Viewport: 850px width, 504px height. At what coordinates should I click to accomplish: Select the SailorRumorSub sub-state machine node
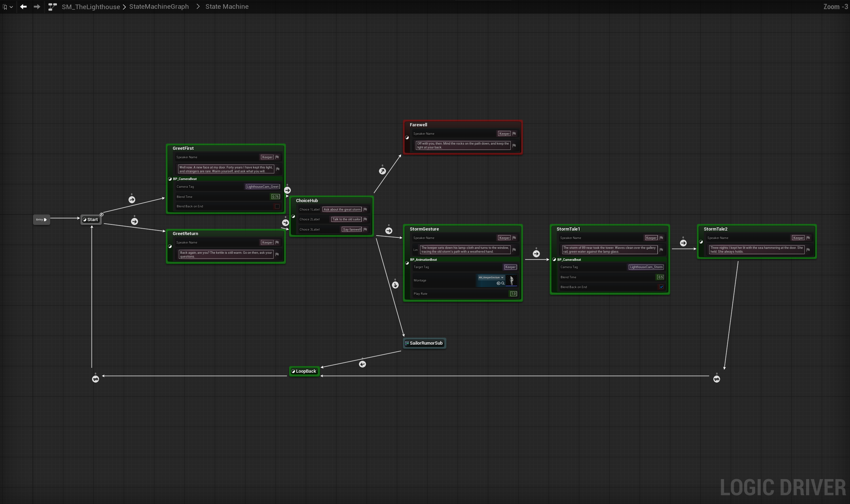(x=424, y=343)
